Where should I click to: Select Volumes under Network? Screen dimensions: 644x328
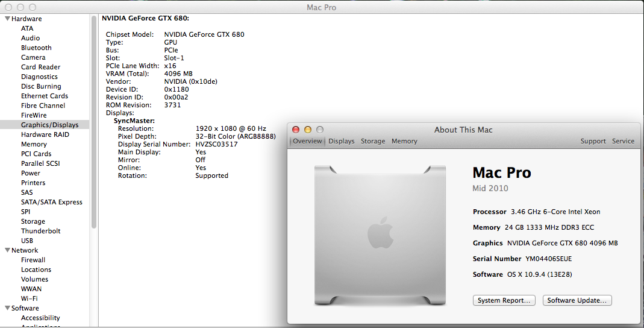[x=34, y=279]
